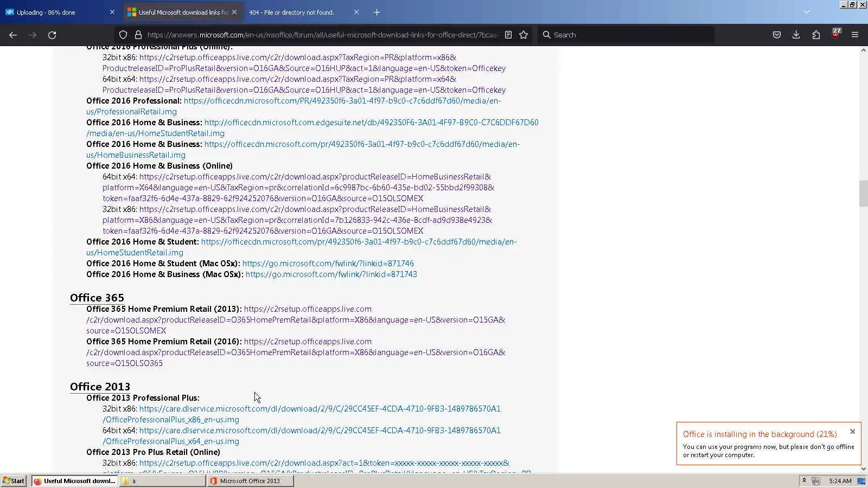Save page to Pocket
This screenshot has height=488, width=868.
[777, 35]
